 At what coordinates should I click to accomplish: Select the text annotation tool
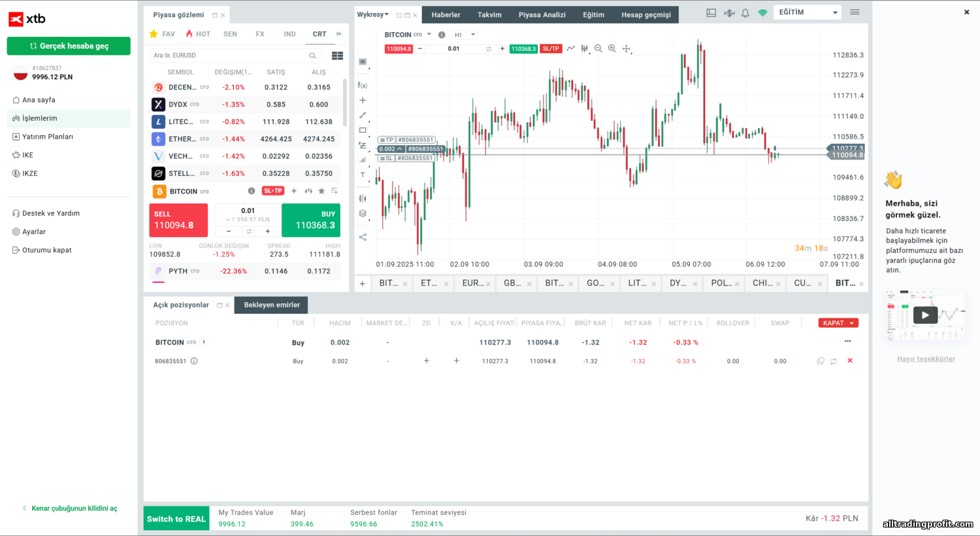[x=363, y=175]
